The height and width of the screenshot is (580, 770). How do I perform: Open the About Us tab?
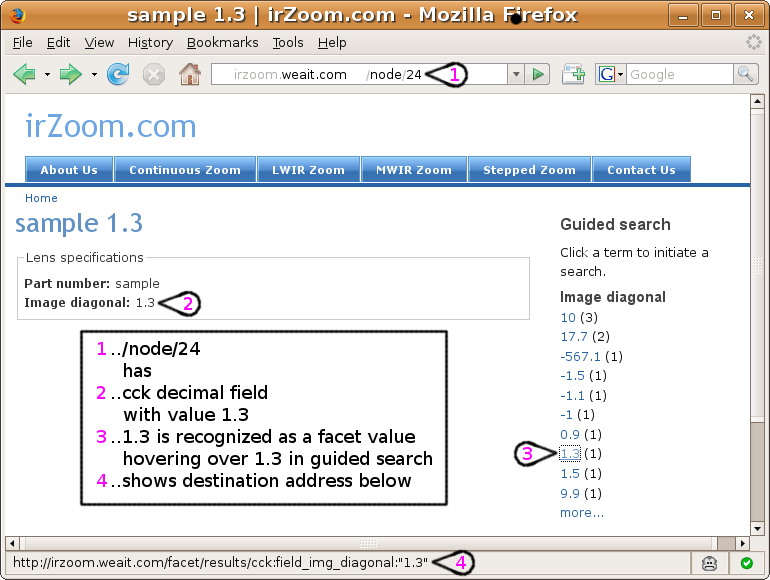click(69, 169)
